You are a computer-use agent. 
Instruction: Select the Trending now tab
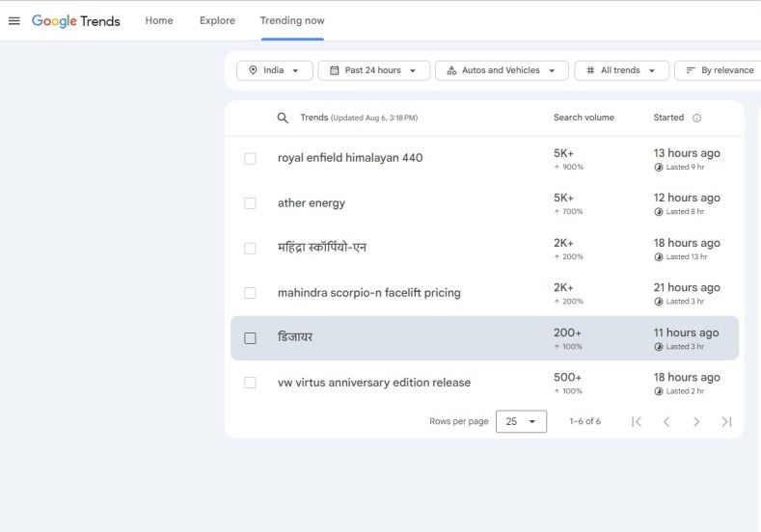click(x=292, y=21)
